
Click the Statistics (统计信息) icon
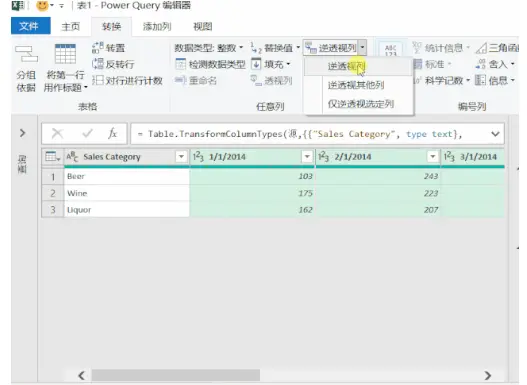pos(417,48)
